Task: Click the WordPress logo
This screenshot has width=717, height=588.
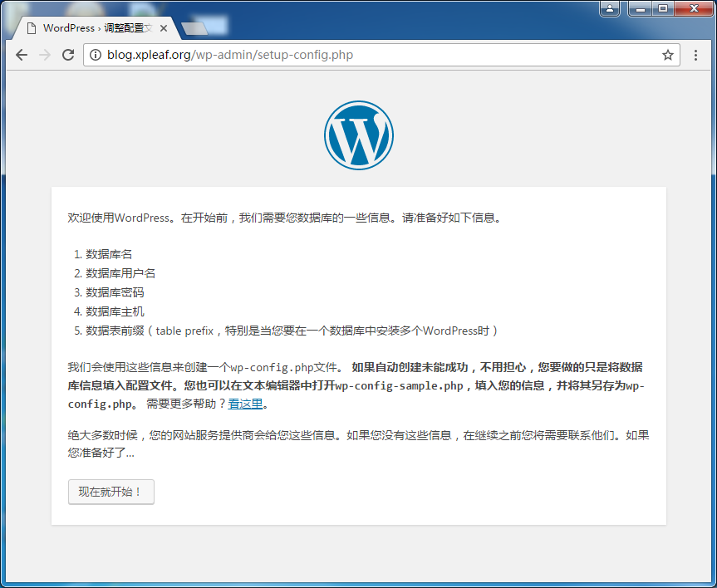Action: click(359, 135)
